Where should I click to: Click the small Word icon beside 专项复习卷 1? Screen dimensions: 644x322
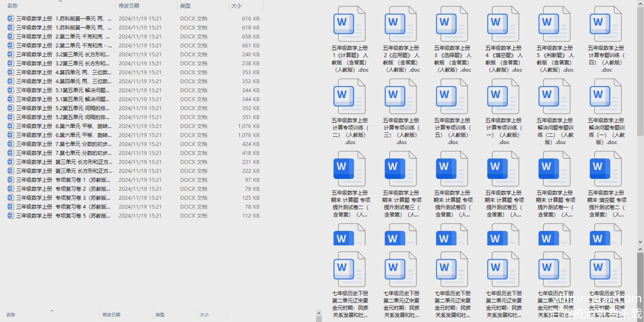tap(11, 180)
